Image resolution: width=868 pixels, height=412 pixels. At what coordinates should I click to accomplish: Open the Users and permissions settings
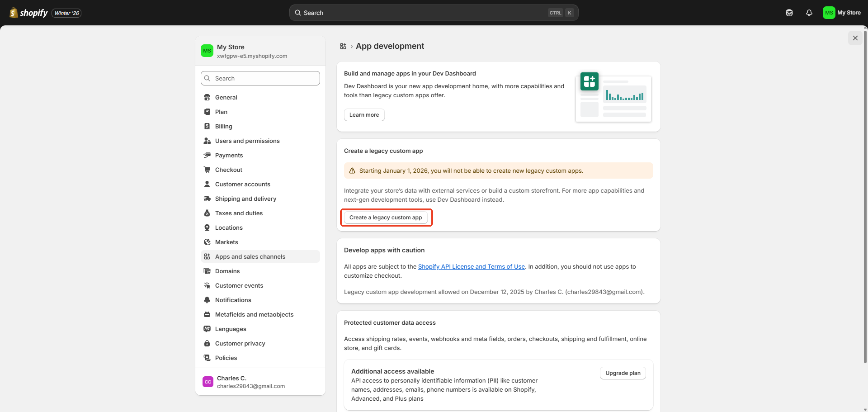point(247,141)
